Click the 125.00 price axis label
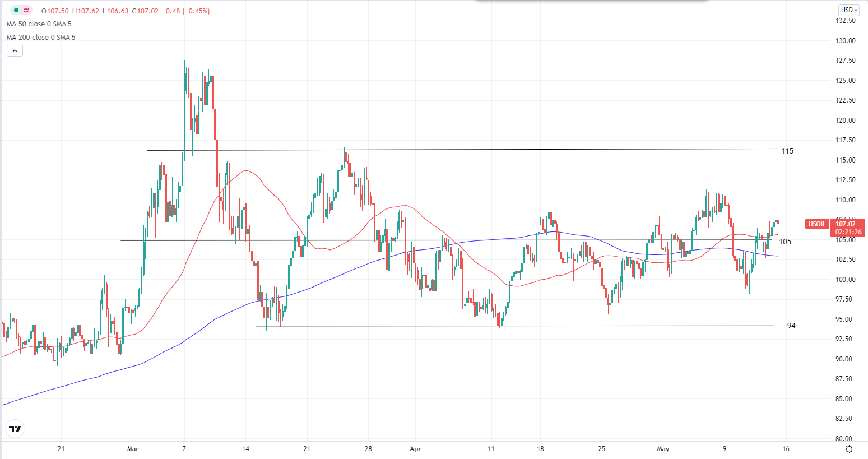The height and width of the screenshot is (459, 868). coord(845,81)
